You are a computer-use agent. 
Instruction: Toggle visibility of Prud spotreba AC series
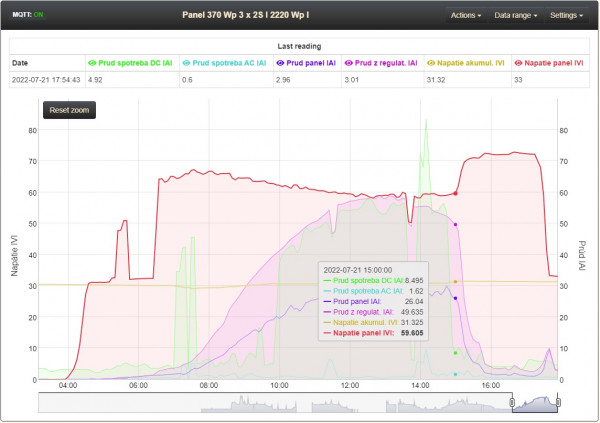(186, 63)
